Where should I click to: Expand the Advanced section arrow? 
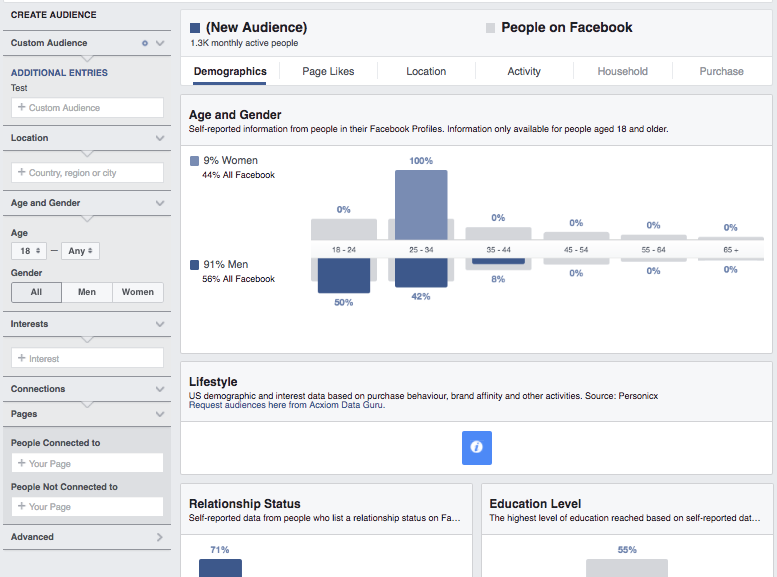coord(160,537)
